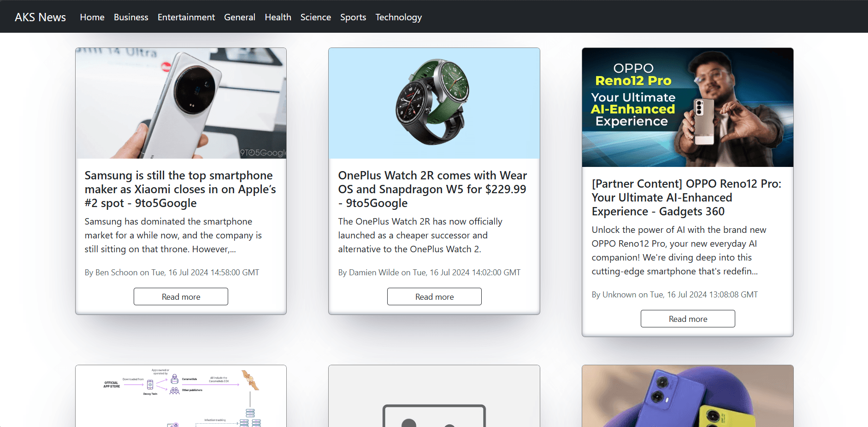Open the Health category
This screenshot has height=427, width=868.
click(278, 17)
